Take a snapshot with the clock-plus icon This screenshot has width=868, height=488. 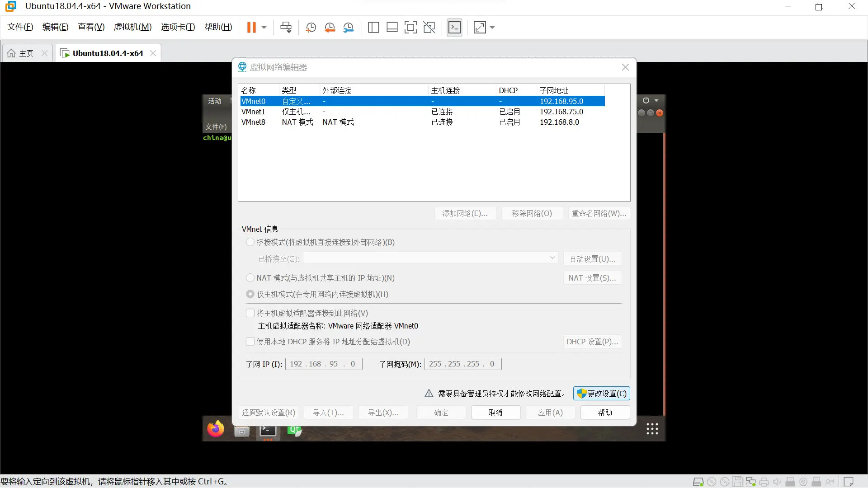(311, 28)
